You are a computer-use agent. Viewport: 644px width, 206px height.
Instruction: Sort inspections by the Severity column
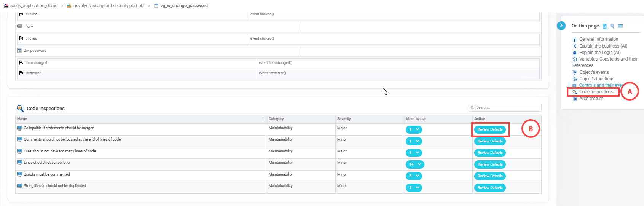coord(344,119)
